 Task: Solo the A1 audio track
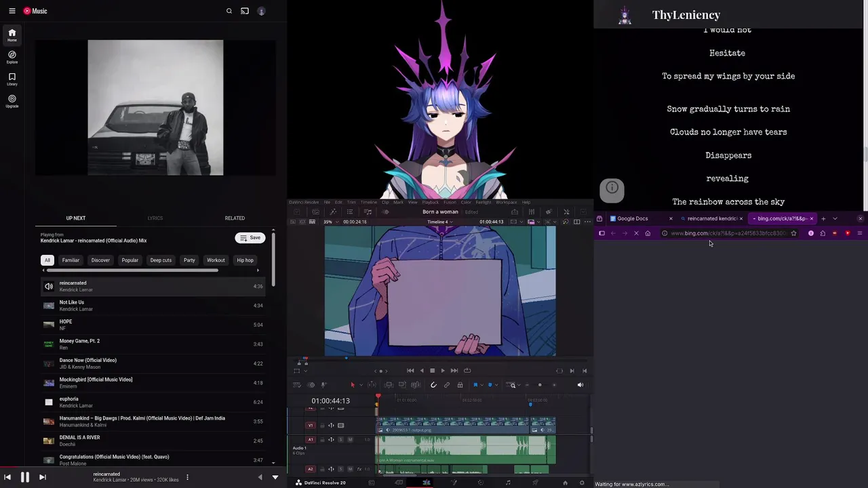point(340,439)
